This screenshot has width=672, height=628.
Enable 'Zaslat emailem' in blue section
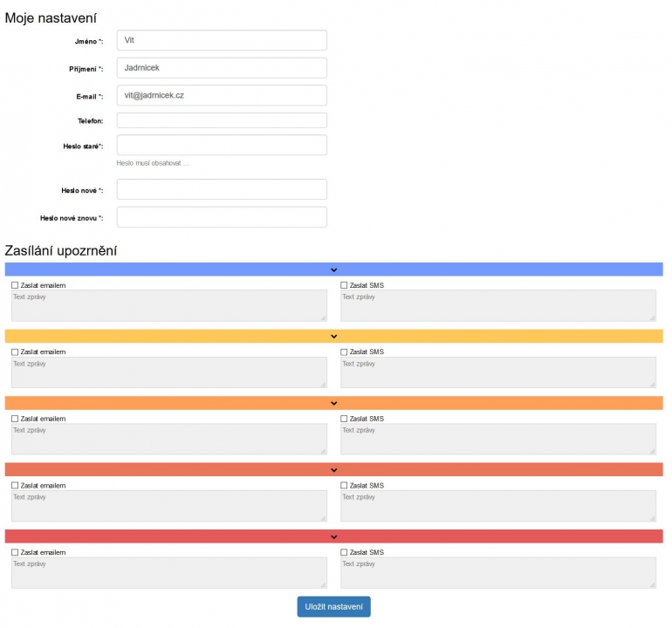15,285
